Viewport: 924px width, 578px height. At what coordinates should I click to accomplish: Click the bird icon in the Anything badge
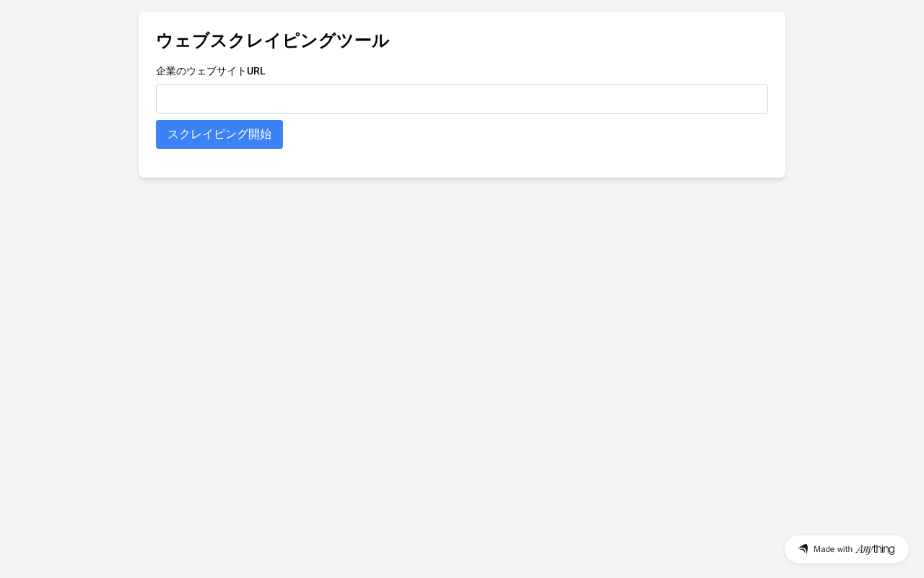point(803,549)
